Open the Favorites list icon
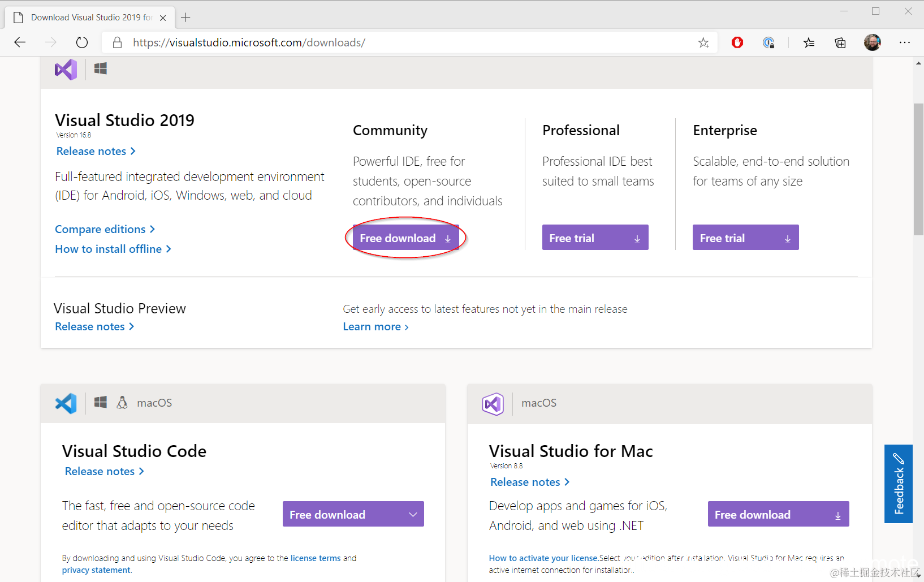This screenshot has width=924, height=582. tap(809, 42)
